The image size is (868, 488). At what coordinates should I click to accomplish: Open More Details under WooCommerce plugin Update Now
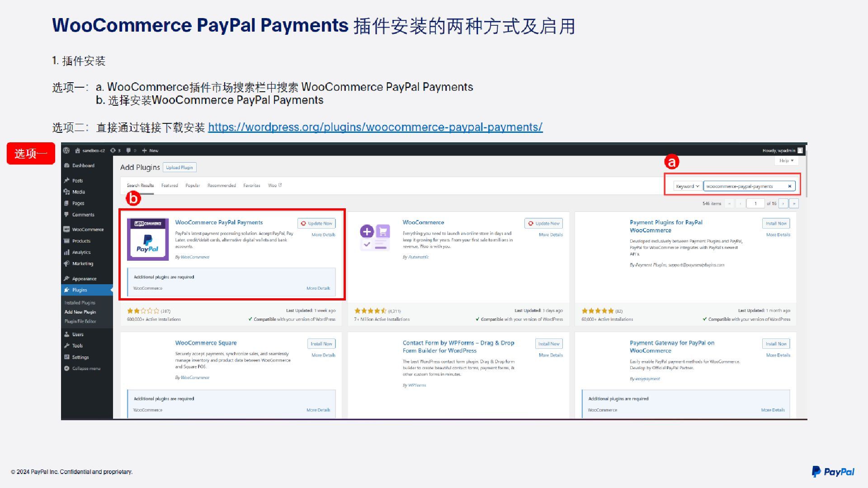point(551,235)
